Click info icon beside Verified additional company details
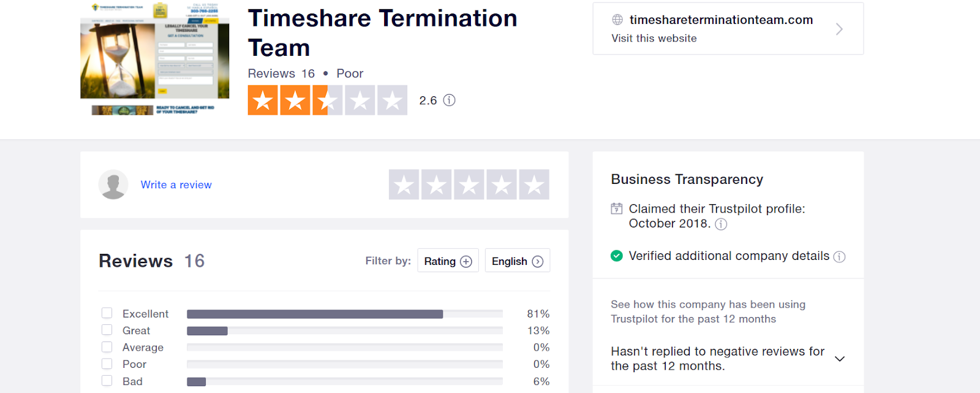Image resolution: width=980 pixels, height=393 pixels. click(x=839, y=257)
